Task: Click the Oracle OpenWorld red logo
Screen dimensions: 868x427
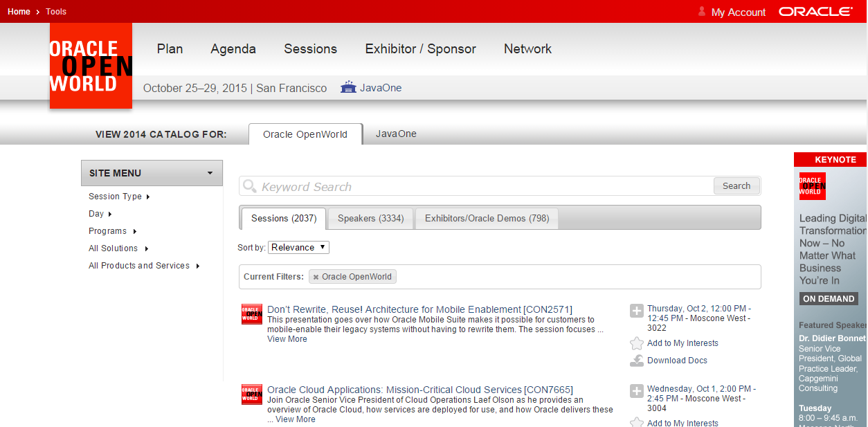Action: [91, 66]
